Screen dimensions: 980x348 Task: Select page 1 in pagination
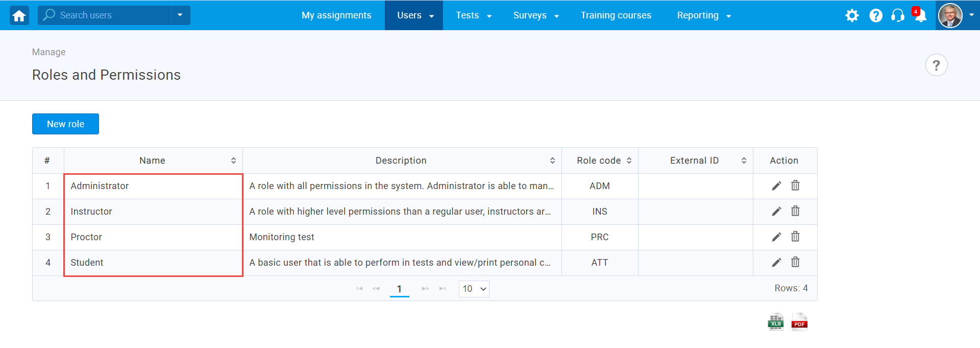(399, 289)
